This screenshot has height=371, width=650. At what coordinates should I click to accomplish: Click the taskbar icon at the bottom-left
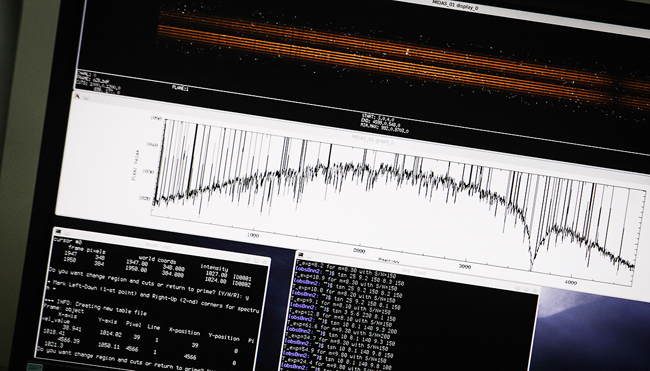point(35,367)
